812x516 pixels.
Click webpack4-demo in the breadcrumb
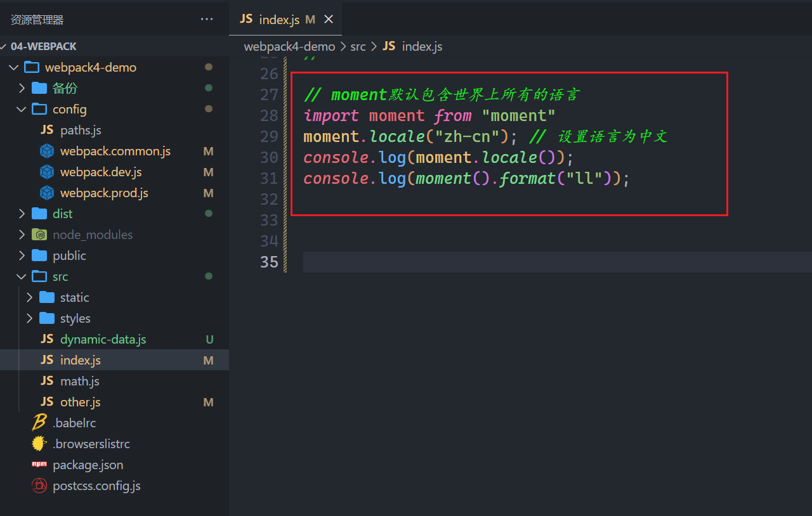click(x=289, y=46)
